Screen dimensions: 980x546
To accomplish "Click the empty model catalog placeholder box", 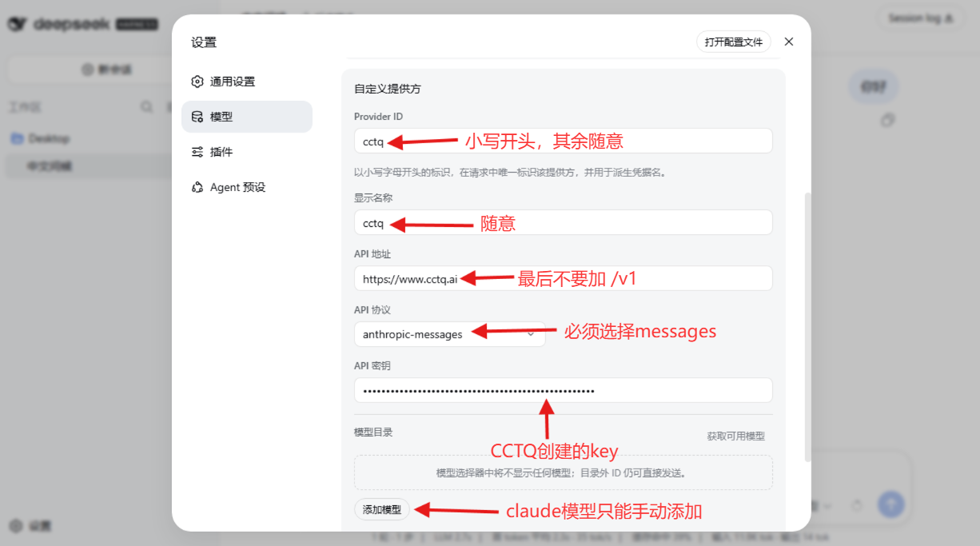I will click(564, 472).
